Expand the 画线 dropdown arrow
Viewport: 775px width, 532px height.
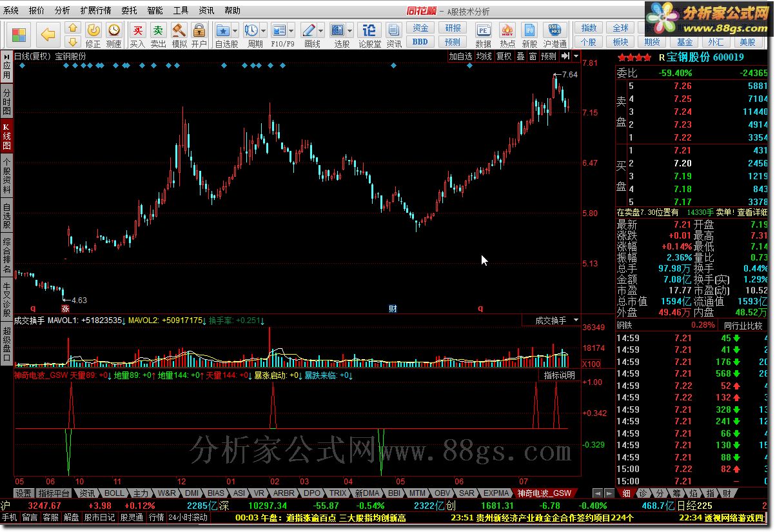(321, 30)
